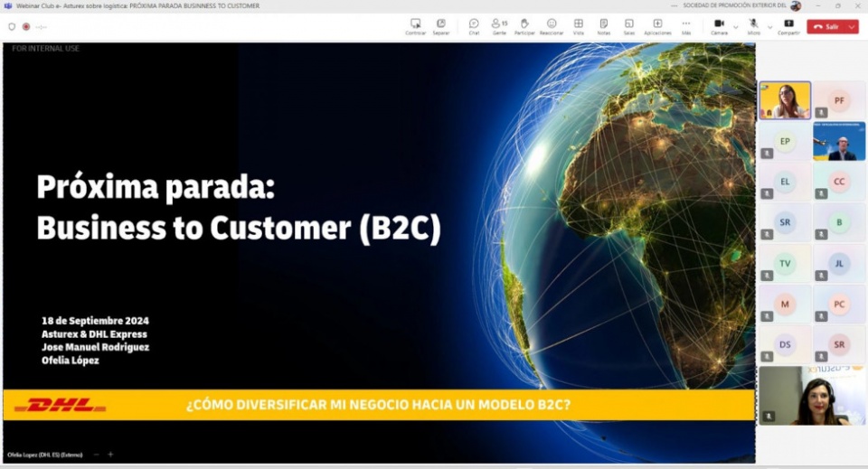Open the Aplicaciones add-apps icon
Screen dimensions: 868x469
pos(657,23)
